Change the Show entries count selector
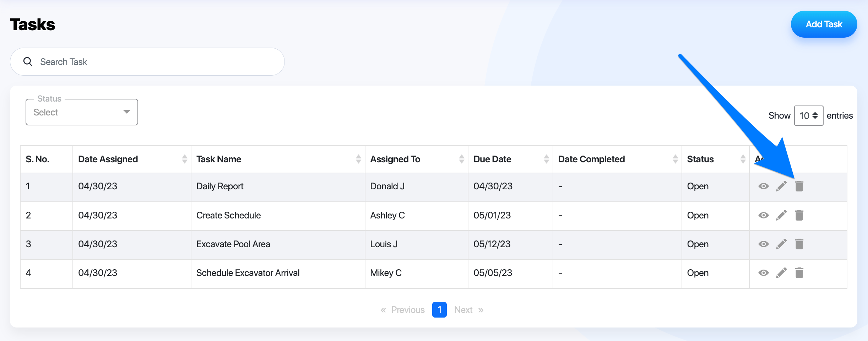Image resolution: width=868 pixels, height=341 pixels. pyautogui.click(x=808, y=116)
